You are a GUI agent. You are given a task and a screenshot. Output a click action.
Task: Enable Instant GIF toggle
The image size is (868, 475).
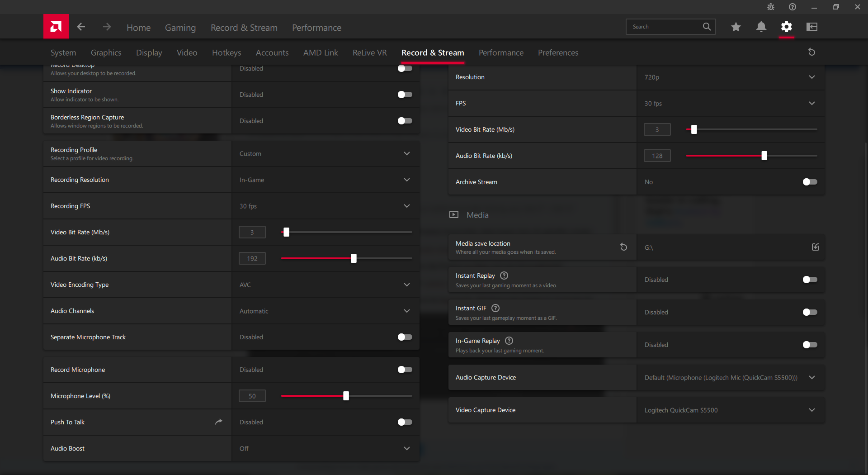click(810, 312)
